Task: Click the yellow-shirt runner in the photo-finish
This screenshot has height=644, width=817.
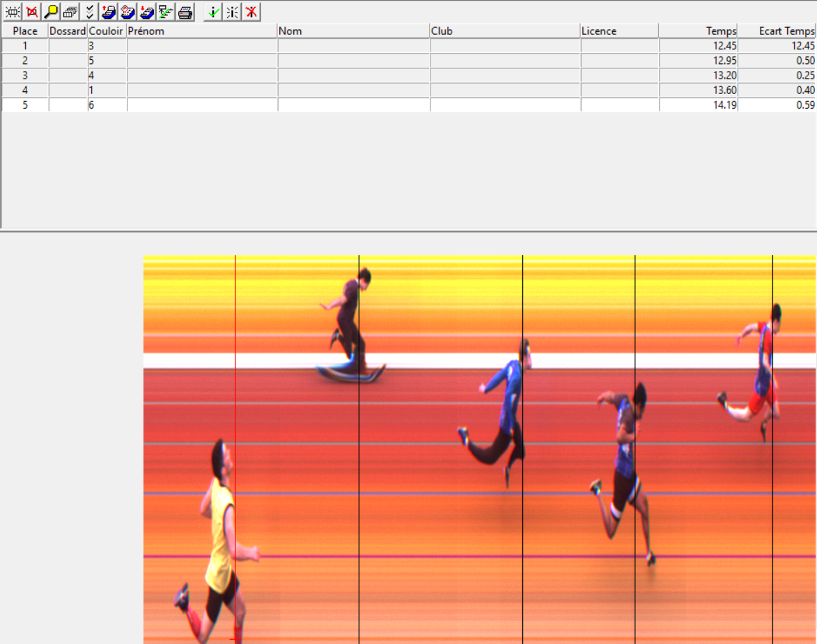Action: pos(219,542)
